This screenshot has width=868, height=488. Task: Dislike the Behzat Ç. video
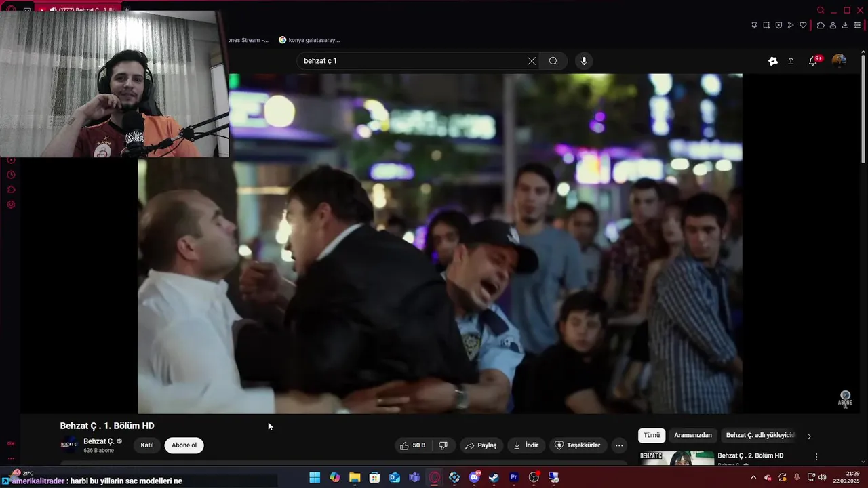443,445
